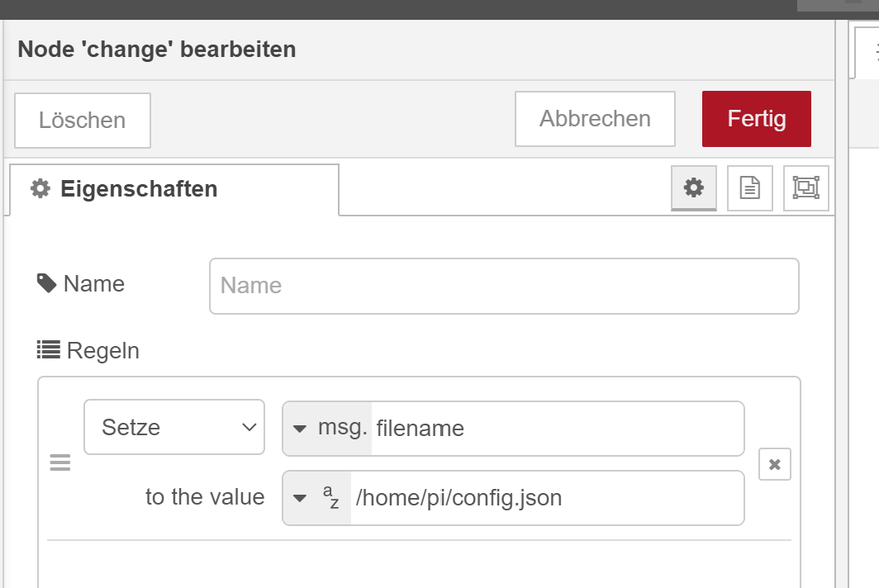Focus the Name input field
The image size is (879, 588).
coord(504,286)
